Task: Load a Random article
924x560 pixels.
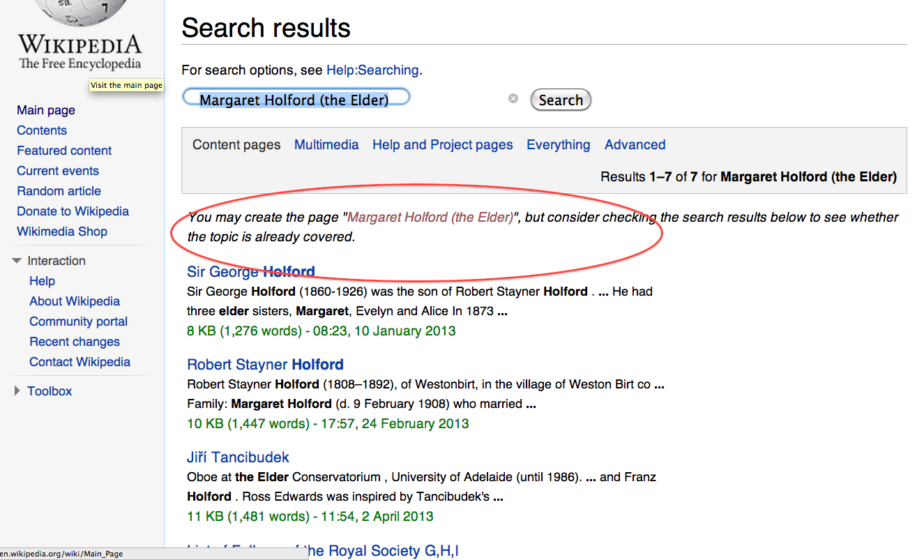Action: click(x=59, y=191)
